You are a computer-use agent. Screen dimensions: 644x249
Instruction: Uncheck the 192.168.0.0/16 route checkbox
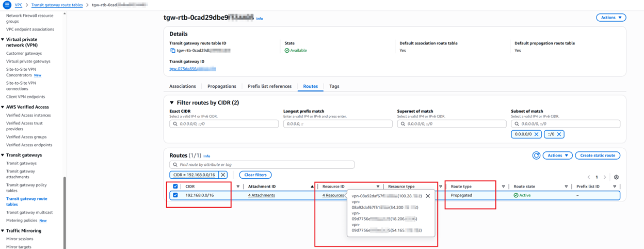pos(175,195)
